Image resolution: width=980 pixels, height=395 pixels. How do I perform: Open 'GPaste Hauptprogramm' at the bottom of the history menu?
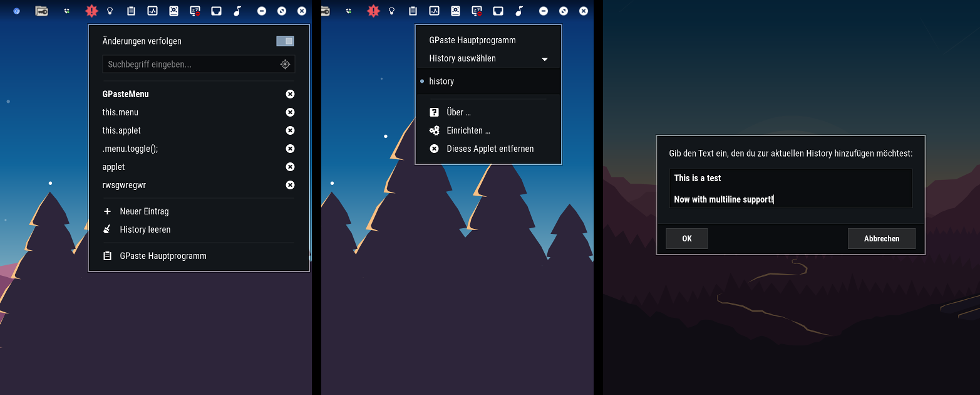click(199, 256)
